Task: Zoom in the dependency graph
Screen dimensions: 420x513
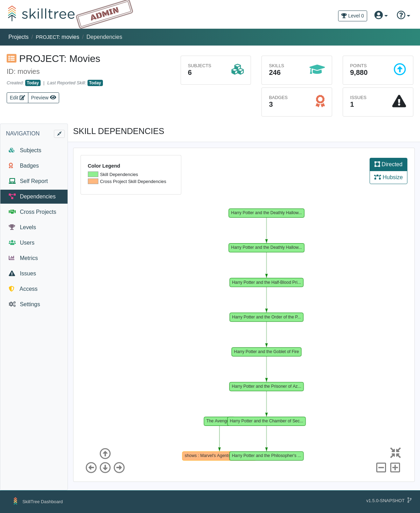Action: pos(395,468)
